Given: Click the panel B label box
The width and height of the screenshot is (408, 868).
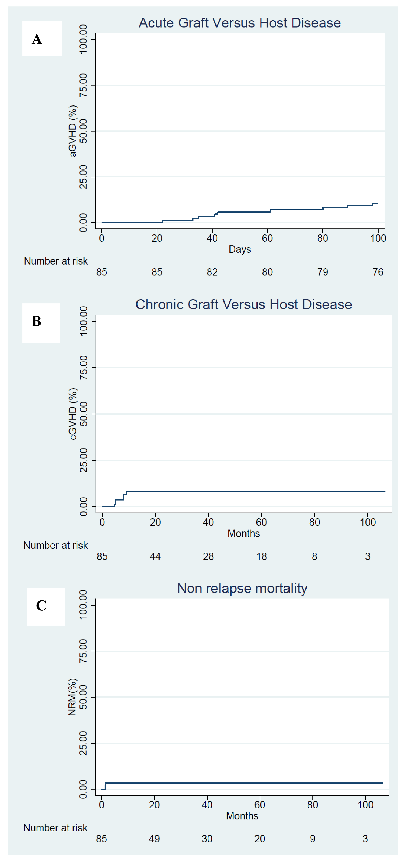Looking at the screenshot, I should (x=41, y=323).
